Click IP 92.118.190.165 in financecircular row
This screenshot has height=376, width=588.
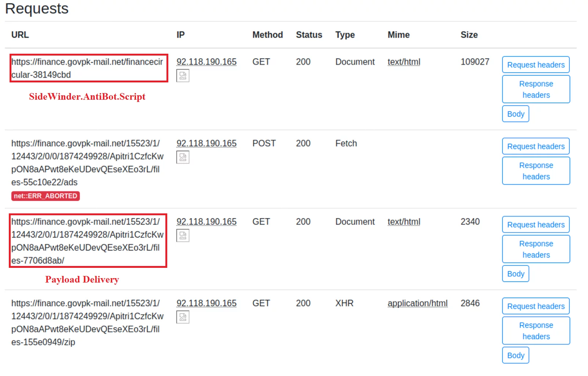[207, 62]
